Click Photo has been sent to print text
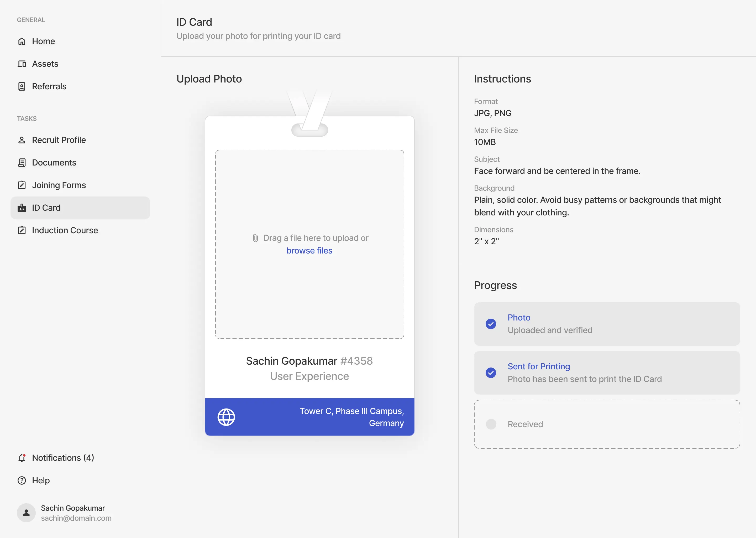 585,379
